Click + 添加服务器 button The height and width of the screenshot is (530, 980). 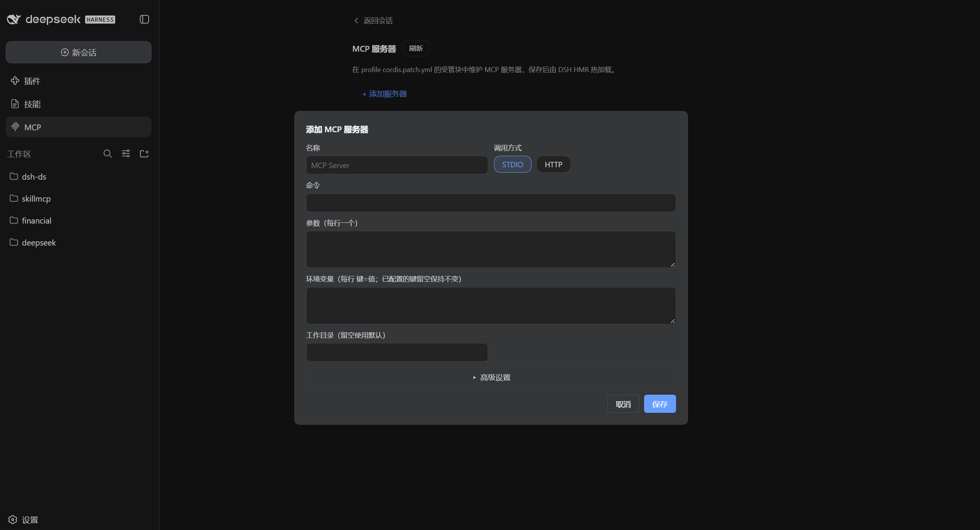[384, 94]
